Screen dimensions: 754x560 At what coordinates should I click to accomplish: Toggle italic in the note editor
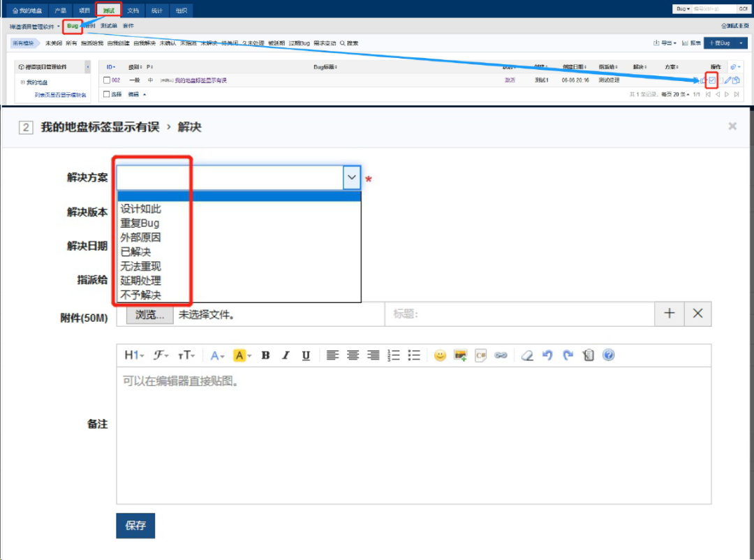pos(286,355)
